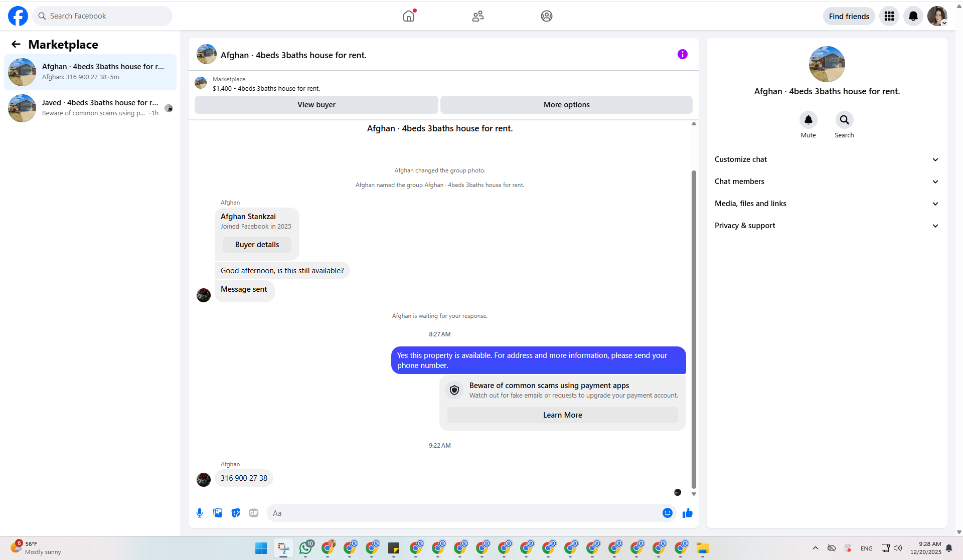Focus the Search Facebook field
The image size is (963, 560).
[x=102, y=16]
